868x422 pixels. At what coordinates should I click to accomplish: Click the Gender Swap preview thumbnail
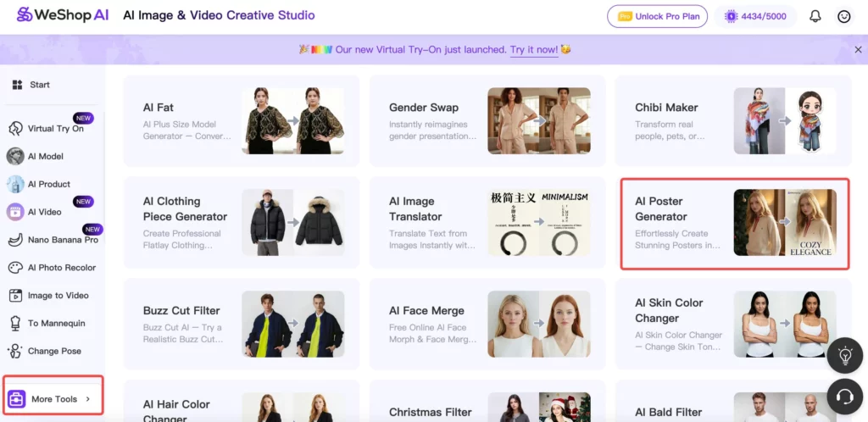(538, 120)
